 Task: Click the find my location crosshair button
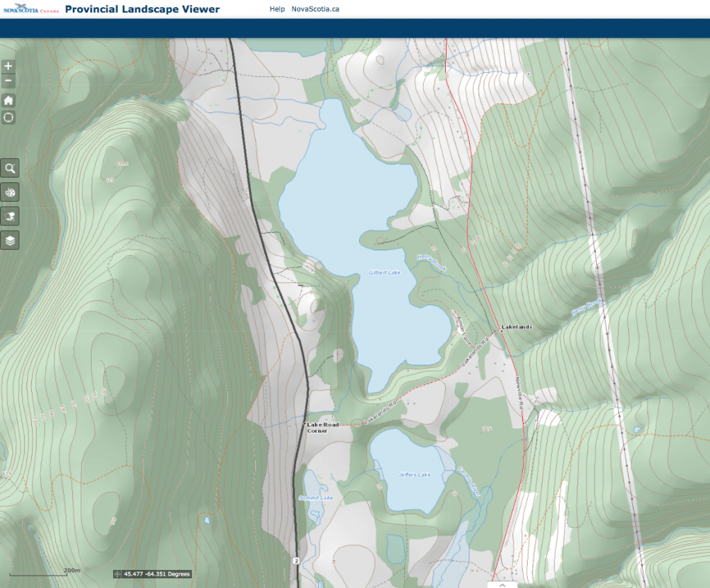coord(8,117)
